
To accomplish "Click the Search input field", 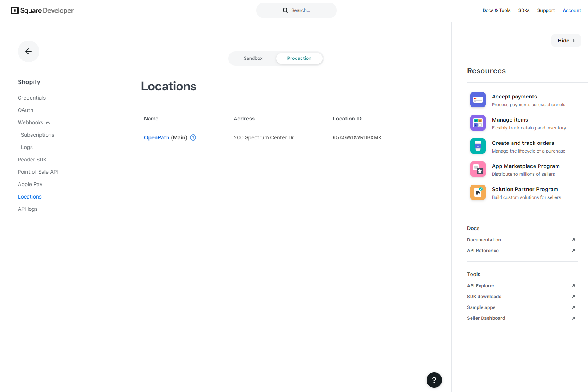I will pyautogui.click(x=296, y=10).
